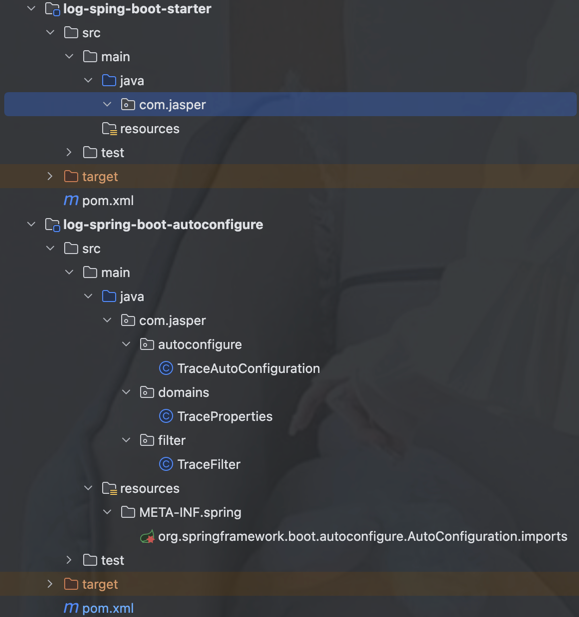Click the Maven icon of the starter pom.xml
The width and height of the screenshot is (579, 617).
point(71,201)
